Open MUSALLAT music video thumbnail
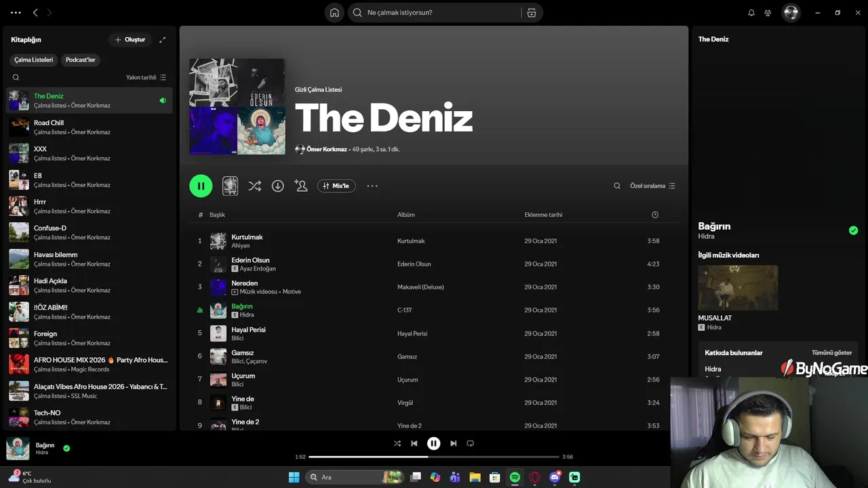The width and height of the screenshot is (868, 488). click(738, 288)
